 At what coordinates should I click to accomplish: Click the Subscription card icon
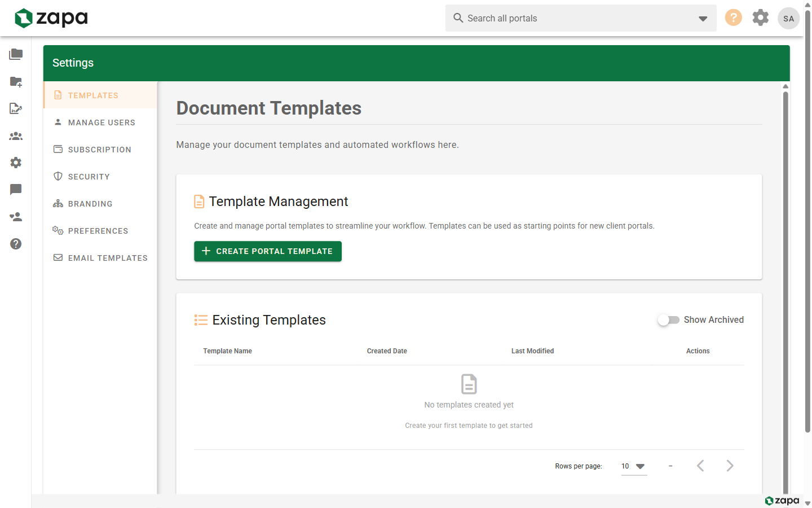(58, 149)
